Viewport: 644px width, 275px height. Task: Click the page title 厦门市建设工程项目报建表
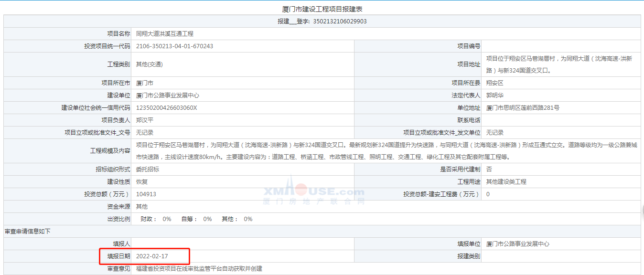pyautogui.click(x=322, y=10)
